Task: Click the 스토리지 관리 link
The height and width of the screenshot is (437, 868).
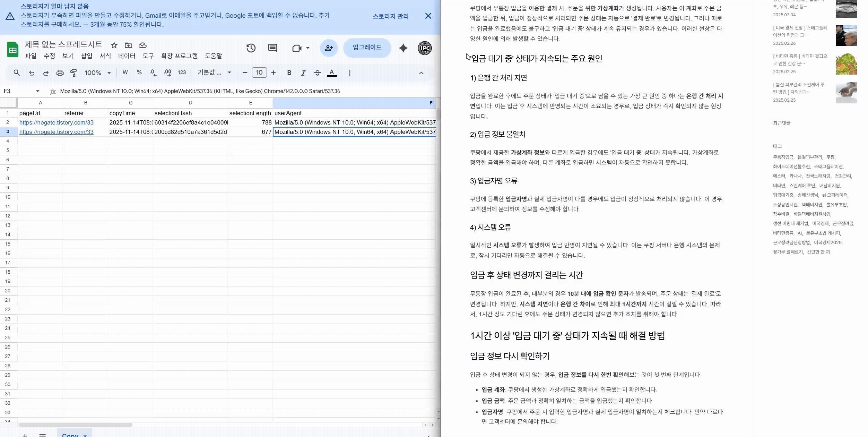Action: [x=391, y=16]
